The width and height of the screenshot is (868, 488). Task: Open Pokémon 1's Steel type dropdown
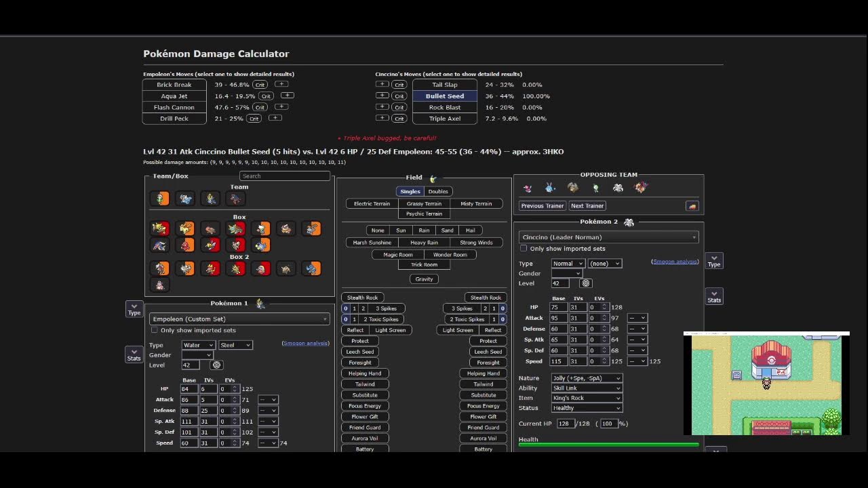[x=235, y=345]
